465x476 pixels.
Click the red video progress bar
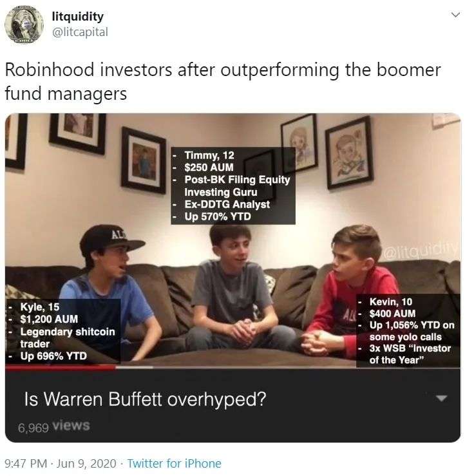pyautogui.click(x=61, y=367)
